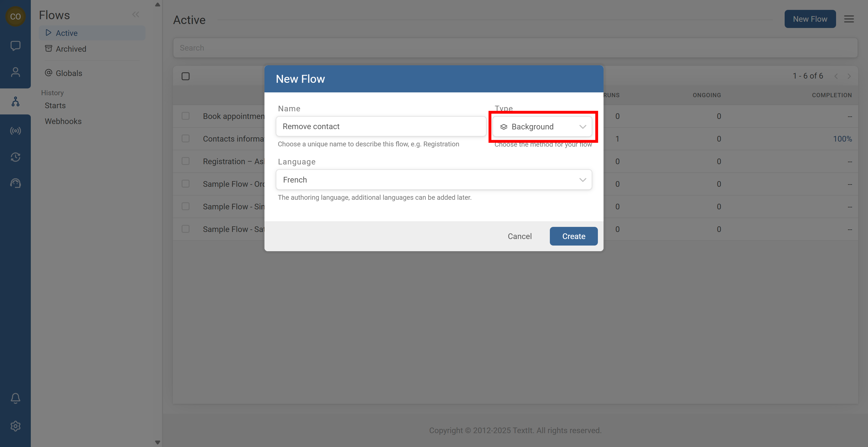This screenshot has height=447, width=868.
Task: Open the Tickets headset icon in sidebar
Action: coord(15,183)
